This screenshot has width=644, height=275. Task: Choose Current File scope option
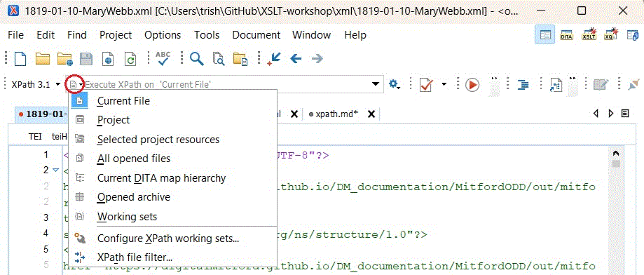(x=173, y=101)
